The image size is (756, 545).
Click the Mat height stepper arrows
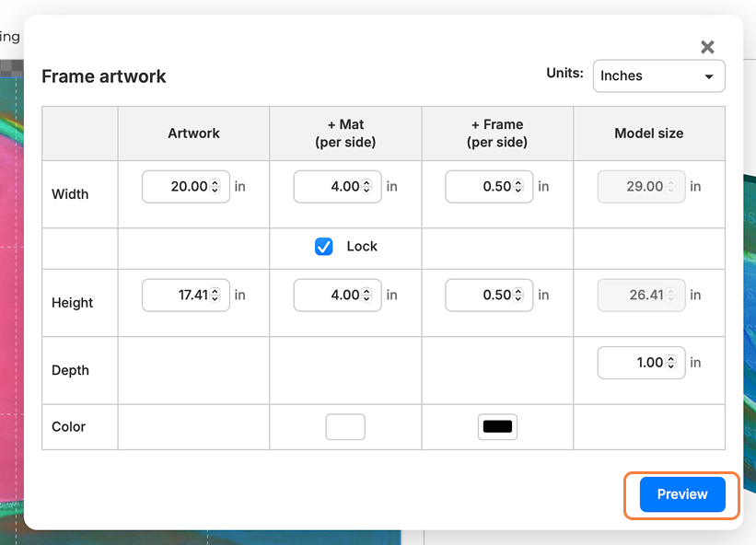tap(366, 295)
